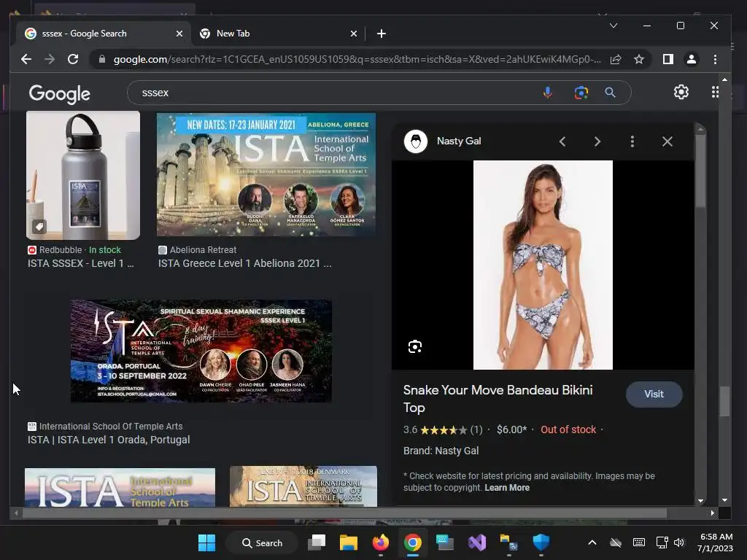Show previous image in preview panel
Image resolution: width=747 pixels, height=560 pixels.
[562, 141]
